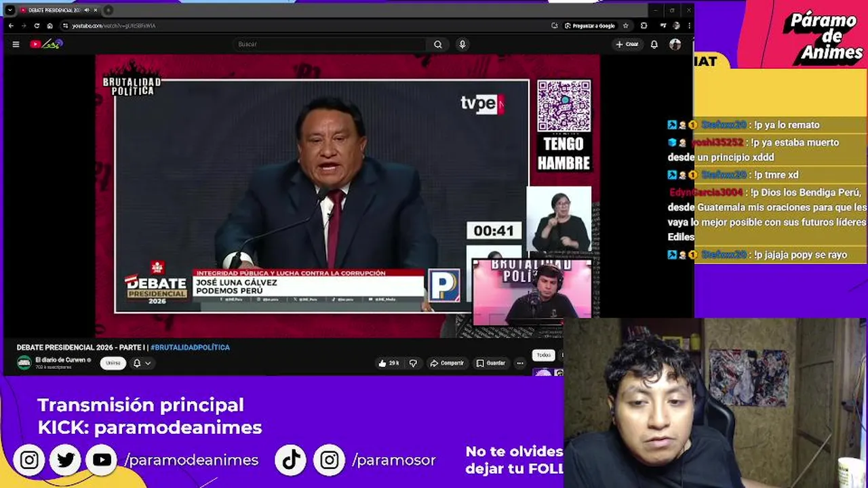
Task: Select the Todos filter chip
Action: [x=544, y=355]
